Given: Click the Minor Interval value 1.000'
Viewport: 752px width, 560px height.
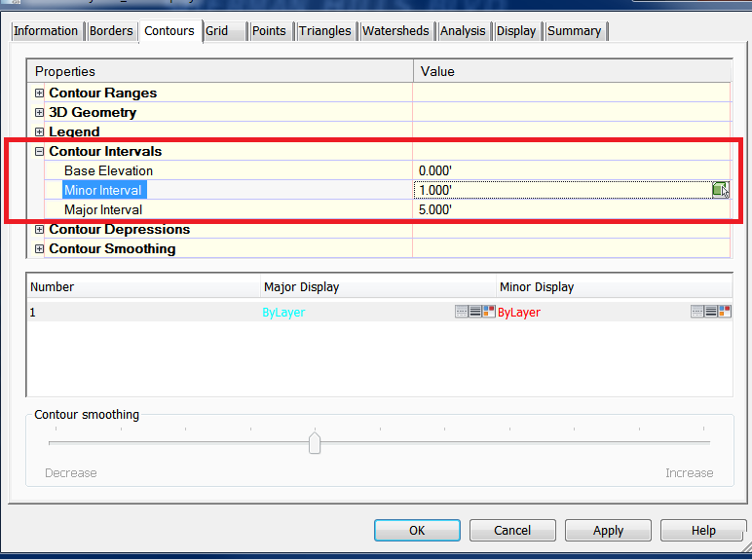Looking at the screenshot, I should pos(435,190).
